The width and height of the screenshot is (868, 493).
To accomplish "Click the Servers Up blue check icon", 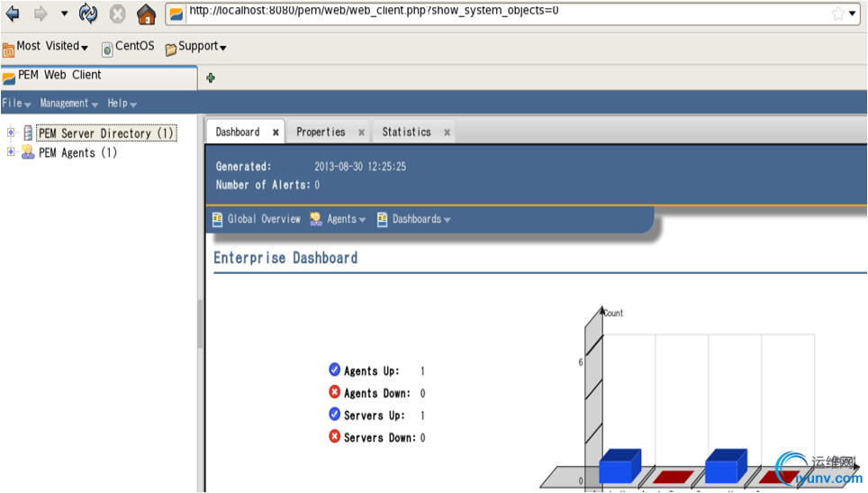I will [x=334, y=414].
